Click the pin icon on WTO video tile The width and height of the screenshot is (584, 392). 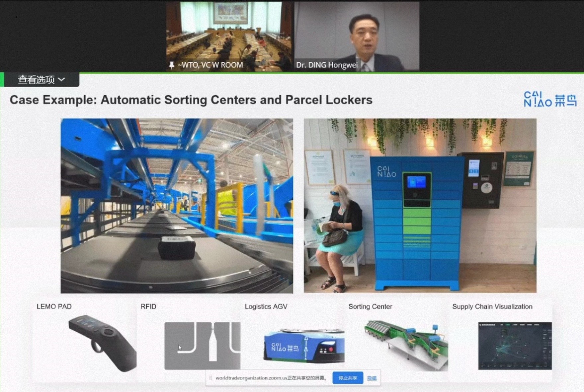point(171,65)
